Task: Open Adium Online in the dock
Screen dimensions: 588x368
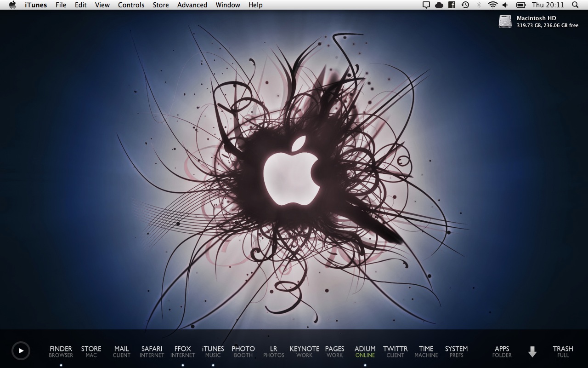Action: (365, 352)
